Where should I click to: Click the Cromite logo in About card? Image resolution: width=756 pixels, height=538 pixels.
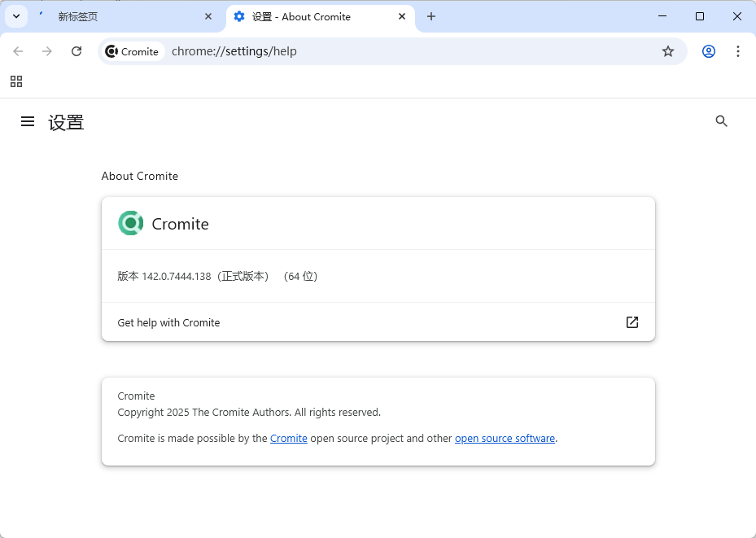[130, 222]
